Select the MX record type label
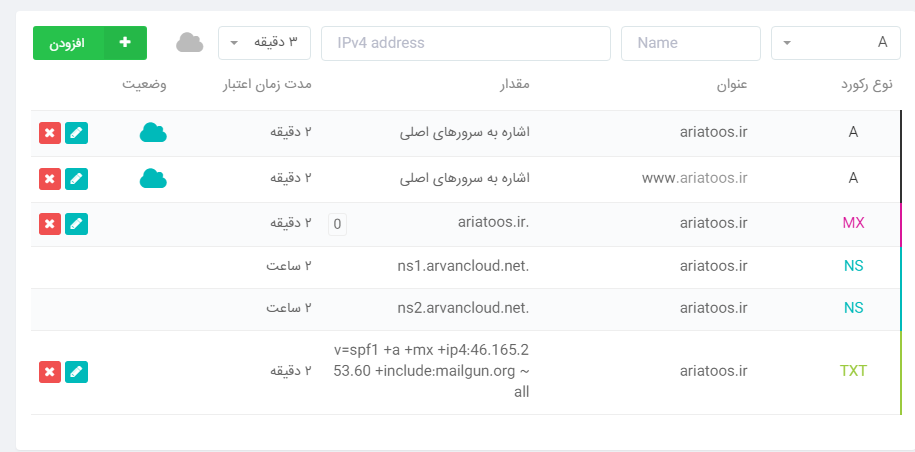Screen dimensions: 915x452 [x=853, y=223]
